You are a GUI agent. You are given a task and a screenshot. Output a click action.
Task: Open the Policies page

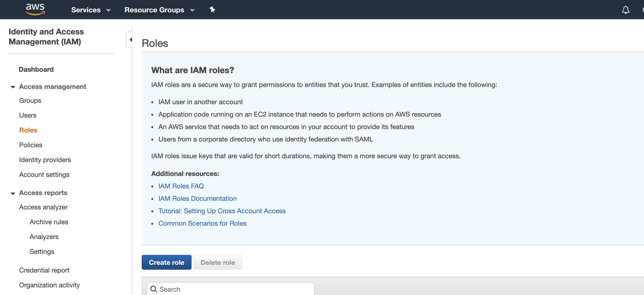click(x=31, y=145)
